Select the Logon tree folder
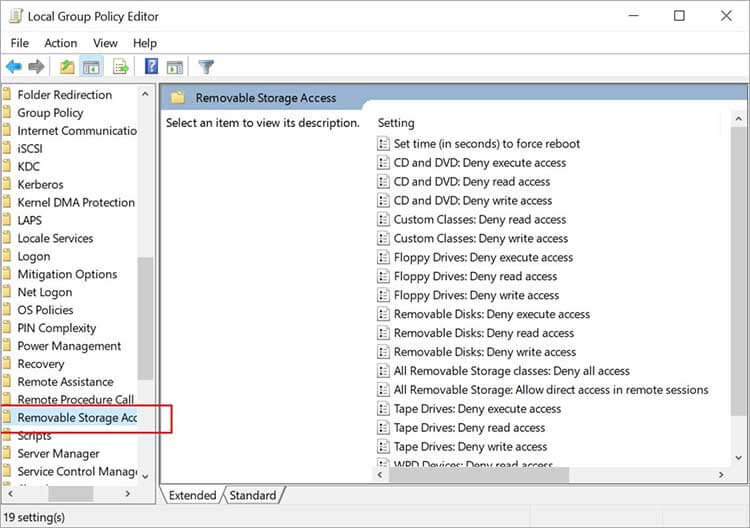750x528 pixels. pos(33,256)
